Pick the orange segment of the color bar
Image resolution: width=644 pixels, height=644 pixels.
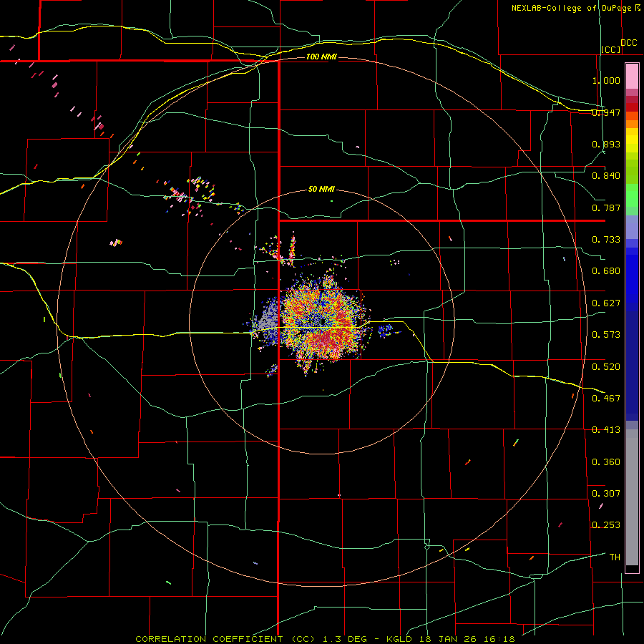(632, 124)
